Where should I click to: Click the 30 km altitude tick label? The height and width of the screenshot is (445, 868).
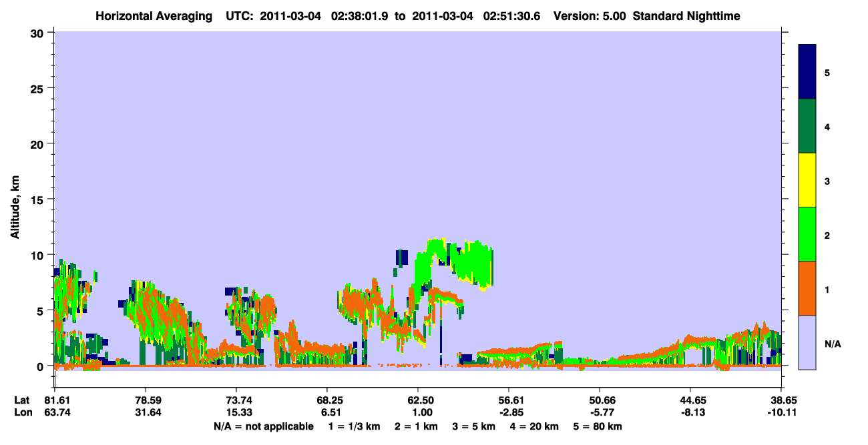39,33
